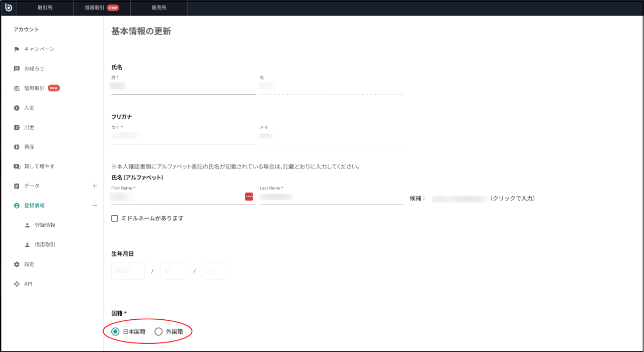Click the birth year input field
This screenshot has width=644, height=352.
(x=128, y=271)
